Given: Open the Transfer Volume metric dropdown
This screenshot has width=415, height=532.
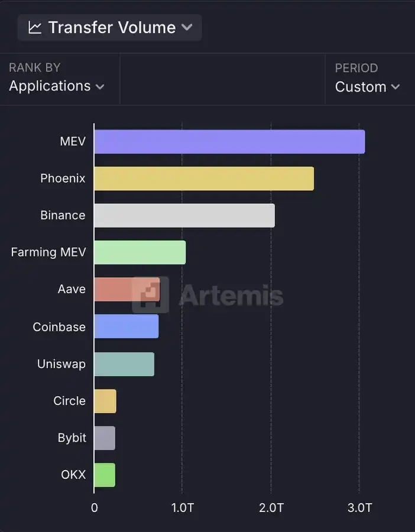Looking at the screenshot, I should point(109,27).
